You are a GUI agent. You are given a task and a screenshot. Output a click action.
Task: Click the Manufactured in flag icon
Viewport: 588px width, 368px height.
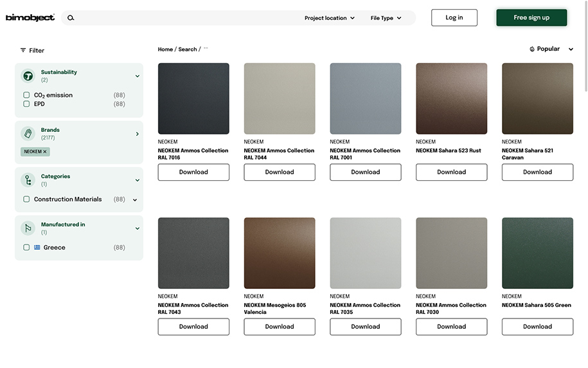28,228
